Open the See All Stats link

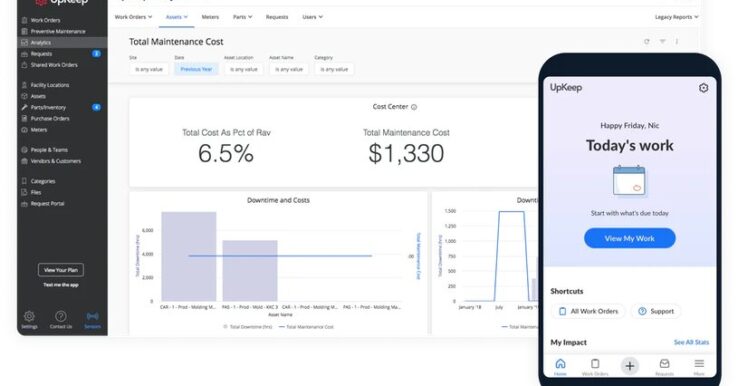pyautogui.click(x=691, y=342)
